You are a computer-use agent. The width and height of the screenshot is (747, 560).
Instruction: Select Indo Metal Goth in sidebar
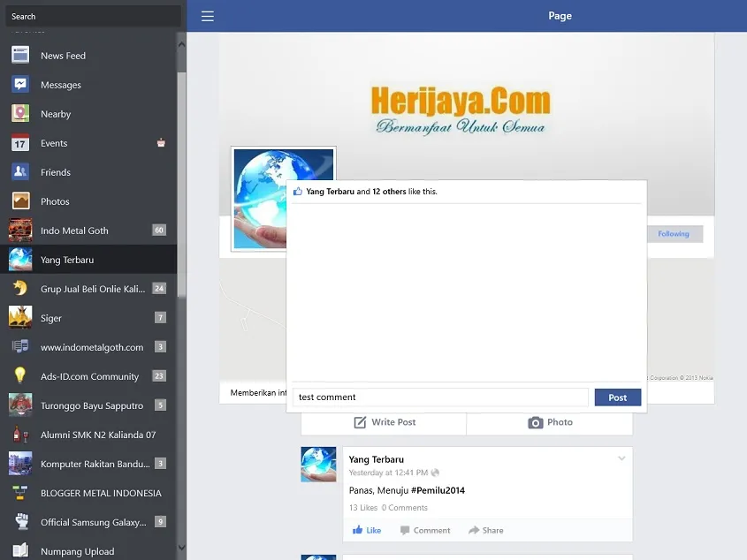[x=74, y=231]
